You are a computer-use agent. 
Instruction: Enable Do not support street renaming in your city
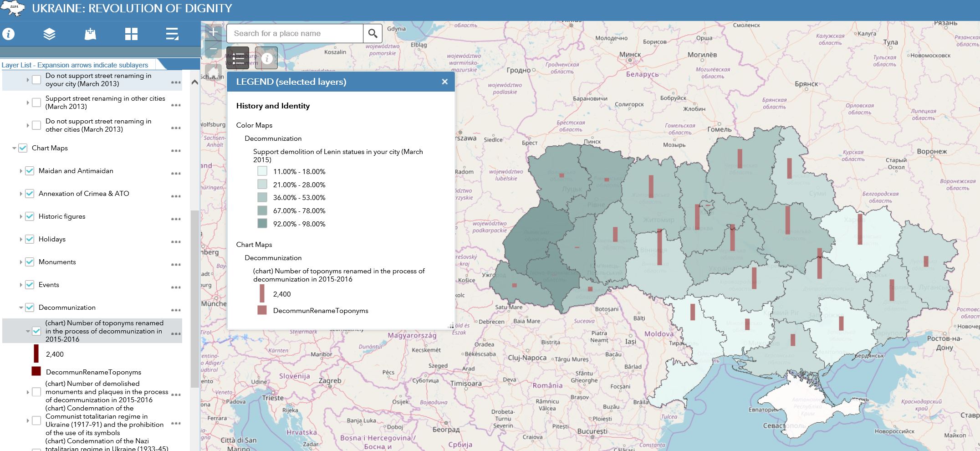coord(36,80)
